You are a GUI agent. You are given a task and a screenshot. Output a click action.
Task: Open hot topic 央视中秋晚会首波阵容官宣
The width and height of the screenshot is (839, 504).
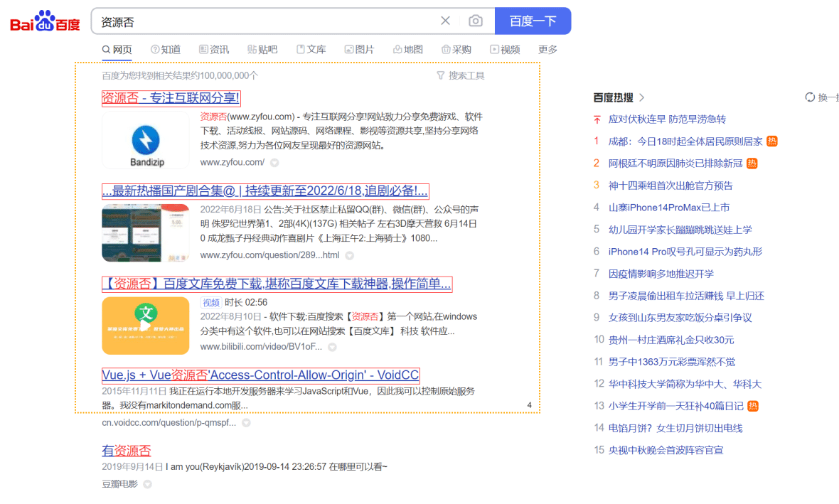tap(666, 450)
